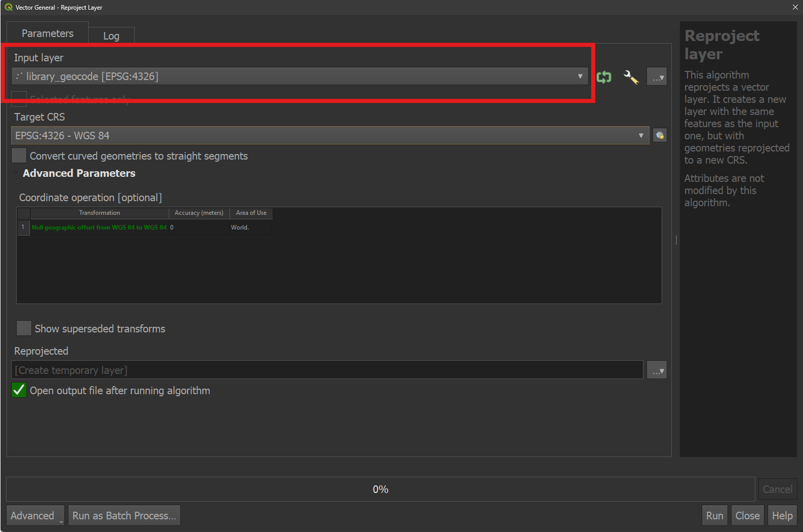
Task: Click Run as Batch Process
Action: point(124,515)
